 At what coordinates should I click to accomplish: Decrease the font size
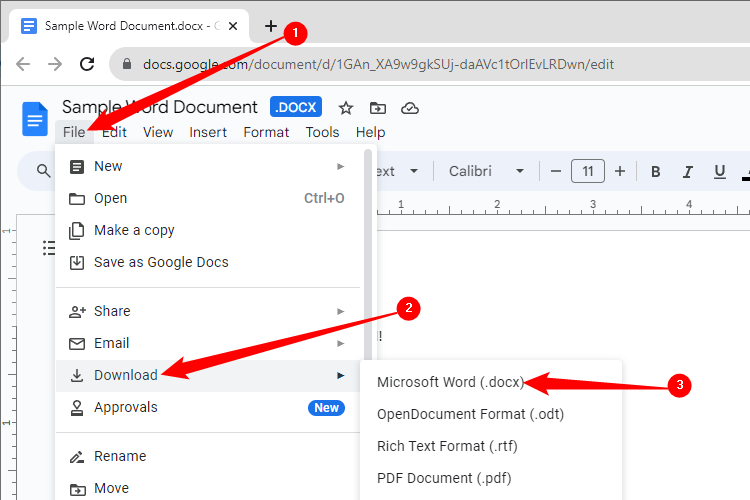pos(556,171)
